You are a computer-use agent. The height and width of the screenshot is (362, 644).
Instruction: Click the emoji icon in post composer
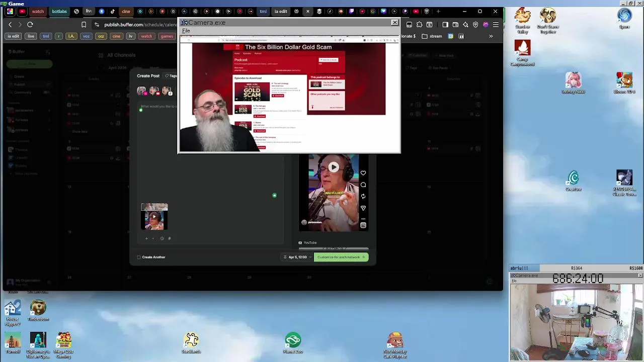point(162,238)
